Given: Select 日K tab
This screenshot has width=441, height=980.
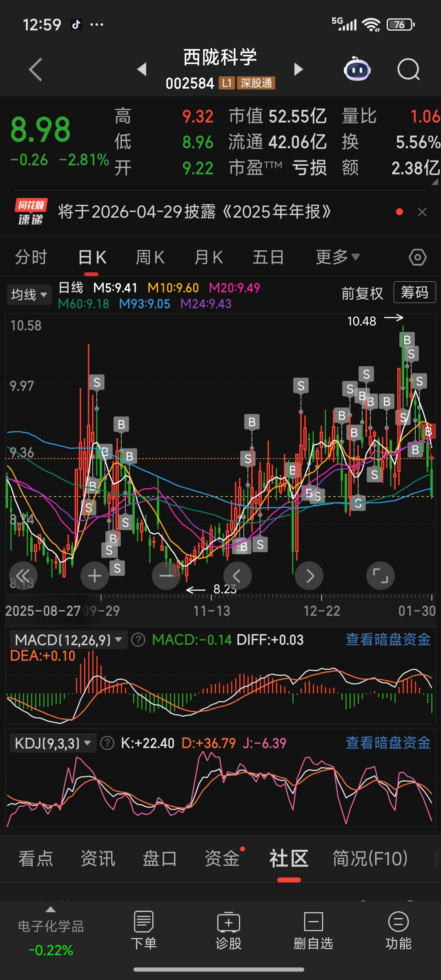Looking at the screenshot, I should pos(92,258).
